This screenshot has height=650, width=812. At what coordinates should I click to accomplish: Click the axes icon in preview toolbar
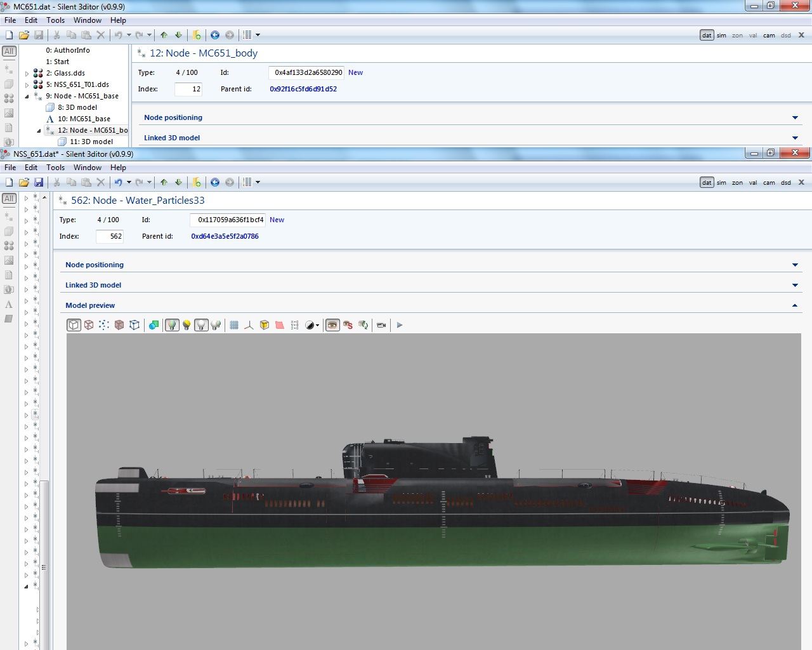coord(249,325)
